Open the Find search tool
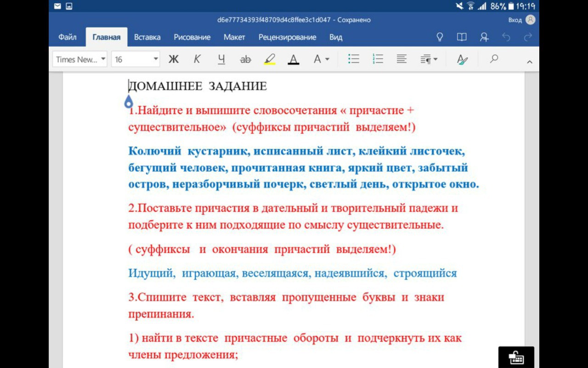 (x=494, y=59)
